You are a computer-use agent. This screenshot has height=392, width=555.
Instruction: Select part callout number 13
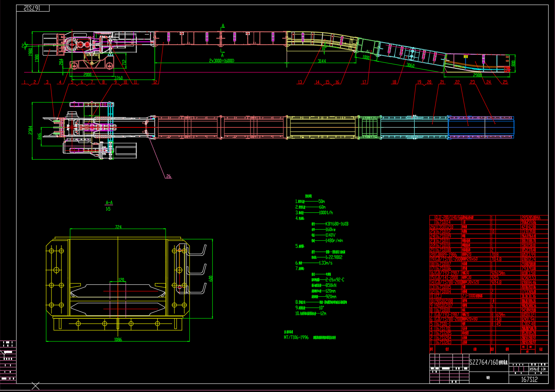[x=300, y=82]
